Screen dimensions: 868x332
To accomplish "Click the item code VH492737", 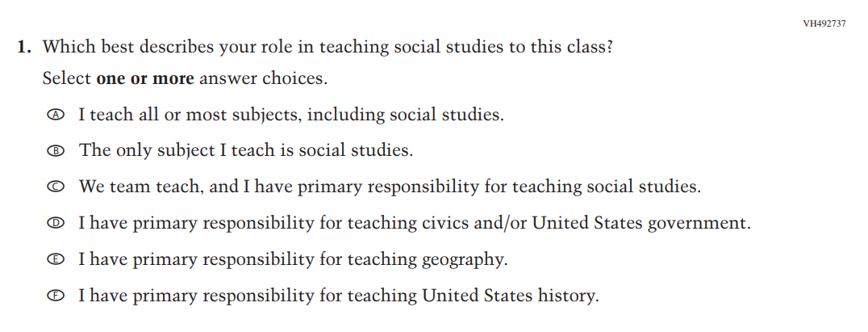I will (824, 23).
